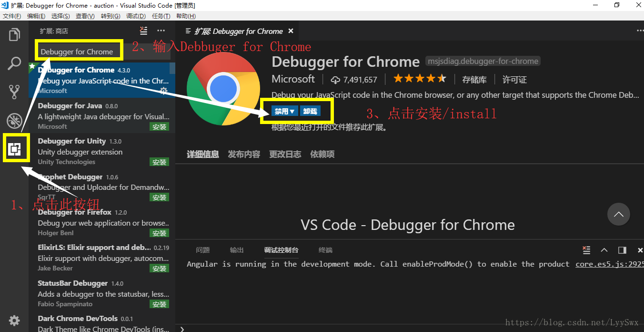
Task: Open the Manage gear at activity bar bottom
Action: [14, 320]
